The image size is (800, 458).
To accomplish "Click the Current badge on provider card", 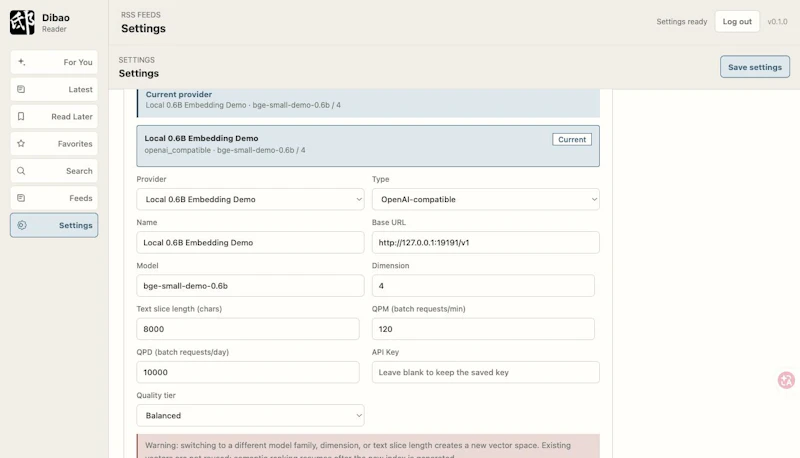I will 572,139.
